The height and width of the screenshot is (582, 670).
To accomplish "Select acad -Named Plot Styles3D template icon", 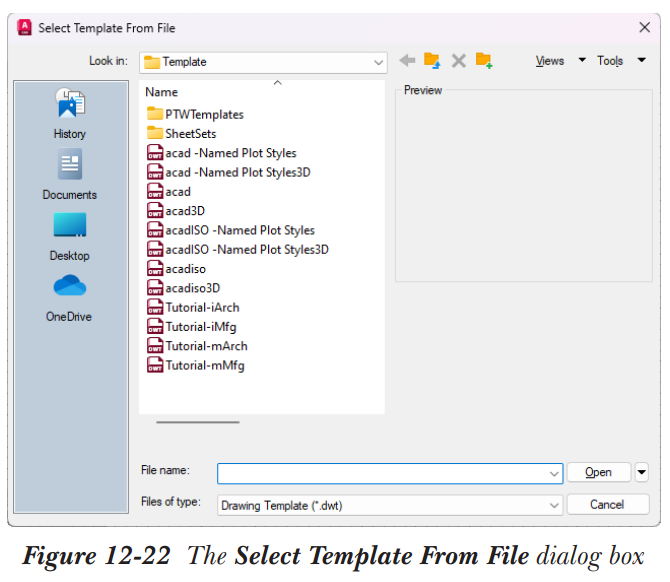I will pyautogui.click(x=155, y=172).
